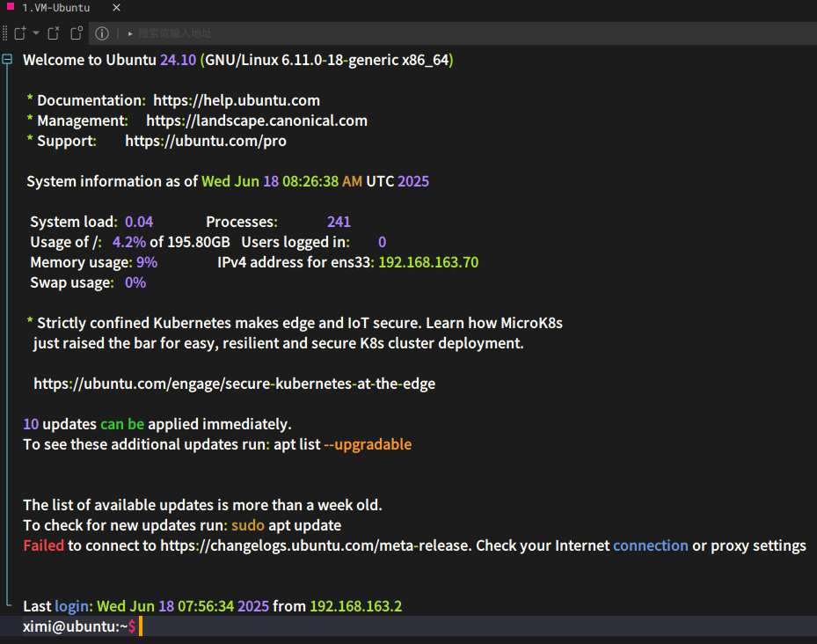This screenshot has height=644, width=817.
Task: Click the Management label
Action: point(83,121)
